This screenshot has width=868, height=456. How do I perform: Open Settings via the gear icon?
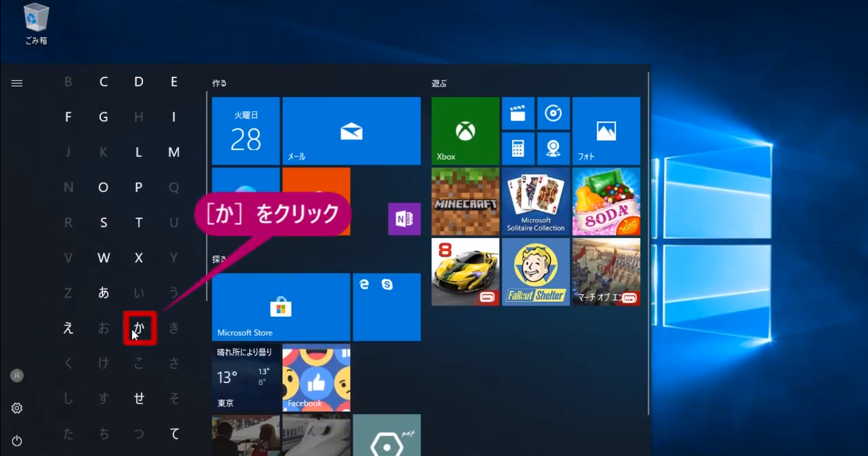17,408
